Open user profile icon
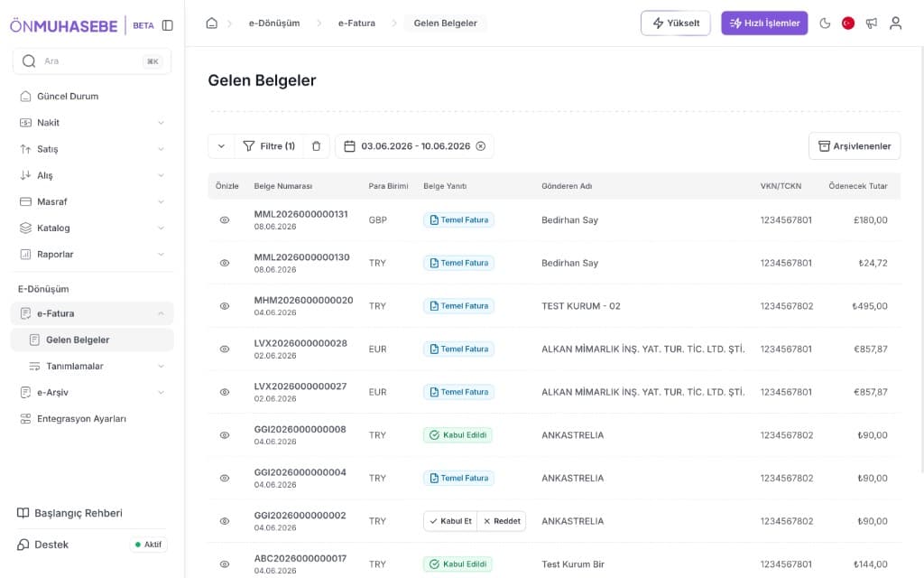 pyautogui.click(x=895, y=23)
